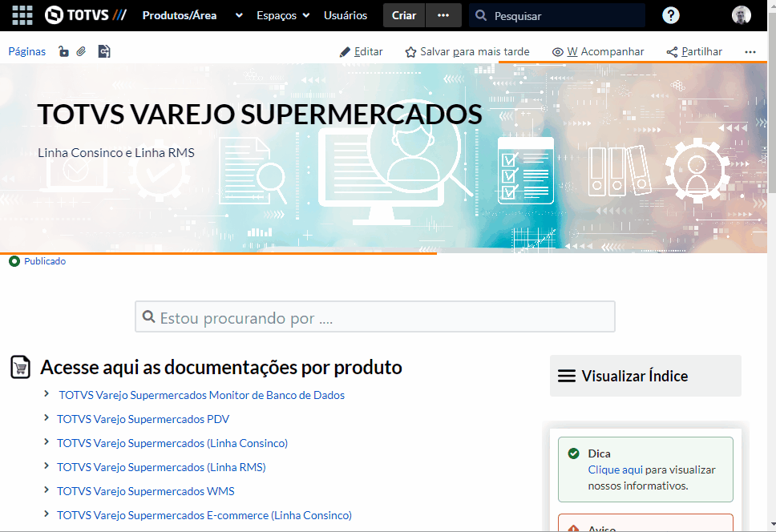Expand the Espaços menu
This screenshot has height=532, width=776.
tap(283, 15)
